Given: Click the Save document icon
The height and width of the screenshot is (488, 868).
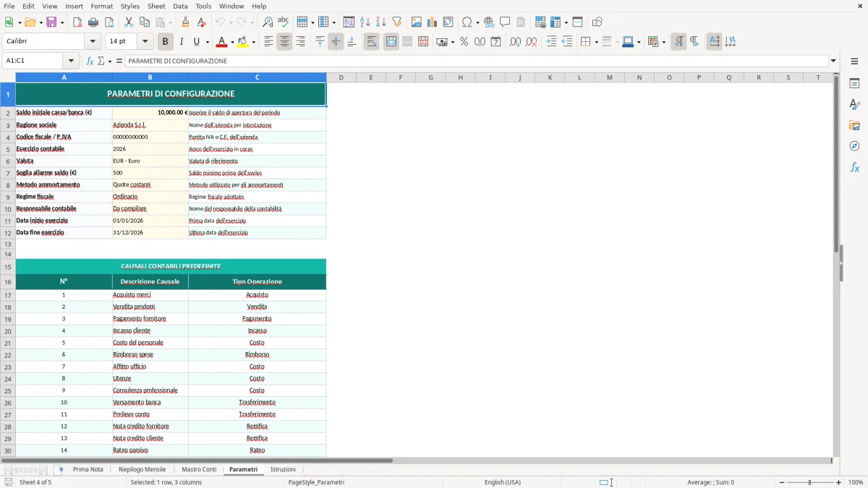Looking at the screenshot, I should (x=51, y=22).
